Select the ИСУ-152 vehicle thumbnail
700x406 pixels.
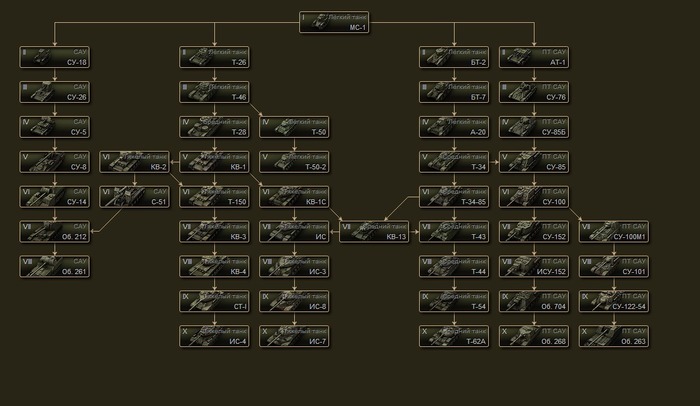click(x=534, y=266)
